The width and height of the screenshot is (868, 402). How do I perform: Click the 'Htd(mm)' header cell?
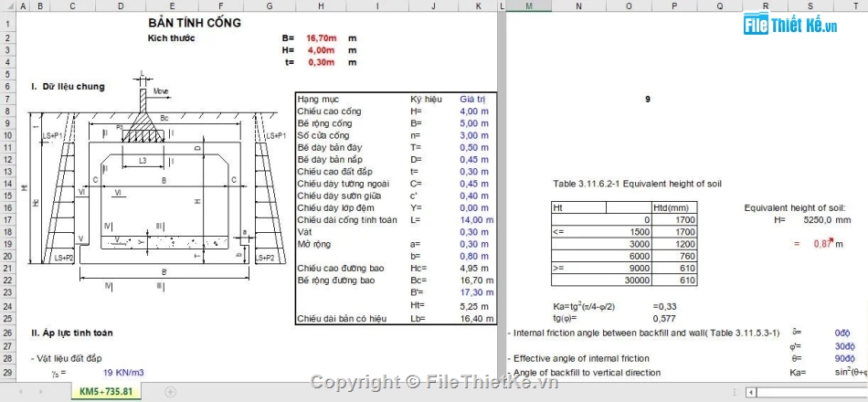coord(674,207)
